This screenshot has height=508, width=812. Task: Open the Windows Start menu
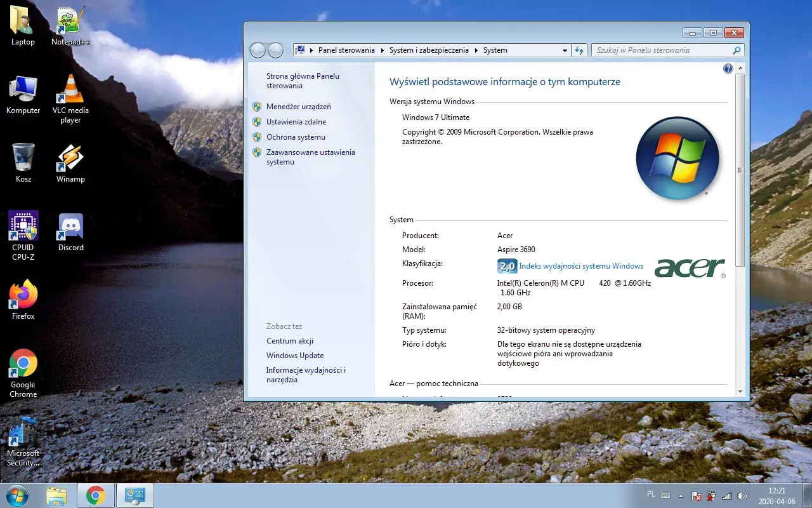pyautogui.click(x=16, y=495)
